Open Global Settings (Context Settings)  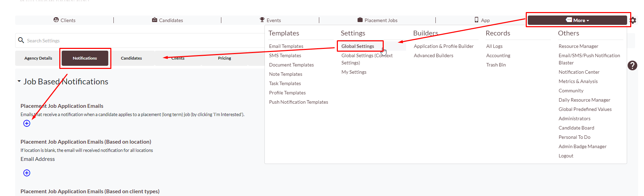pyautogui.click(x=367, y=59)
